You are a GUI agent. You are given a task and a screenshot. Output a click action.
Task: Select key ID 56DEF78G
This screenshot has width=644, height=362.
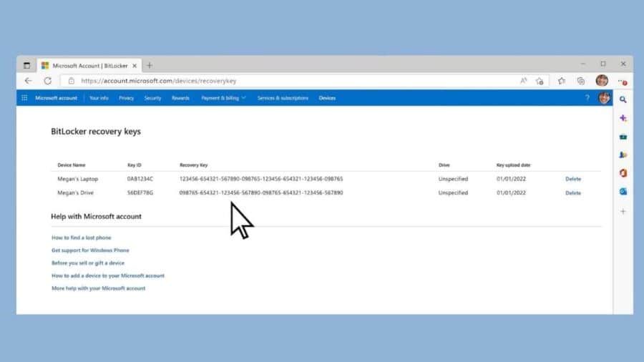click(140, 192)
